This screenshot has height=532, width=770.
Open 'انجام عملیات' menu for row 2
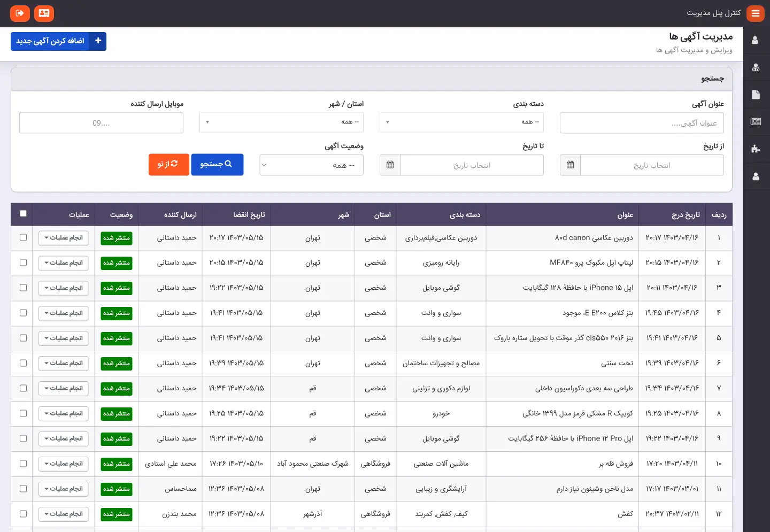coord(64,263)
